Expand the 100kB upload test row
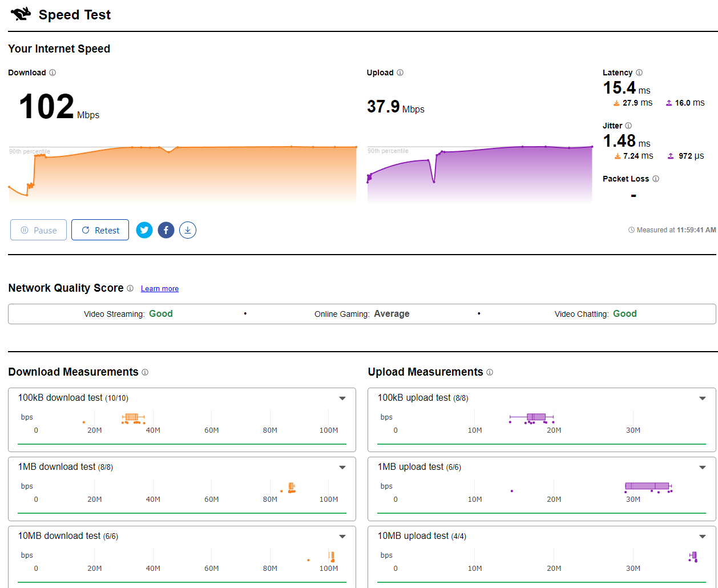Screen dimensions: 718x588 click(703, 398)
